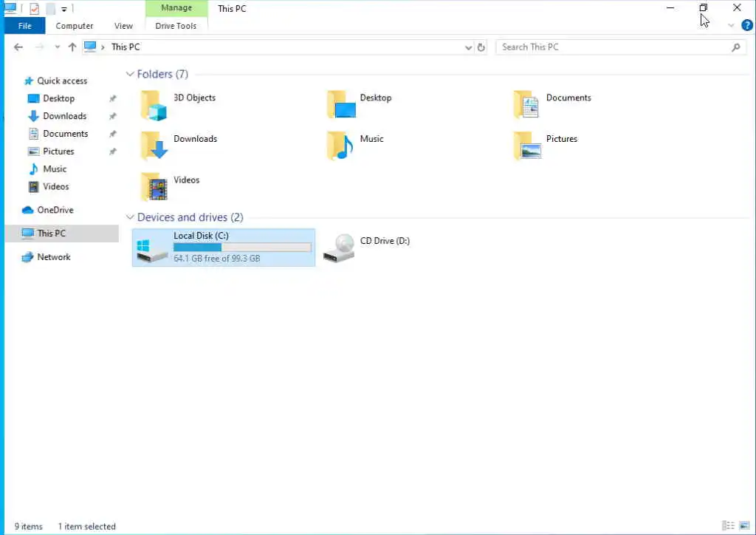This screenshot has width=756, height=535.
Task: Select Downloads in Quick access
Action: pyautogui.click(x=65, y=116)
